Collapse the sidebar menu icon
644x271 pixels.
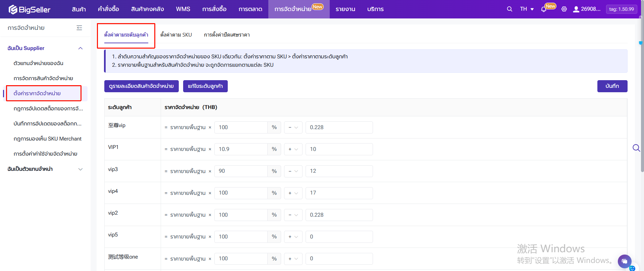pos(79,28)
